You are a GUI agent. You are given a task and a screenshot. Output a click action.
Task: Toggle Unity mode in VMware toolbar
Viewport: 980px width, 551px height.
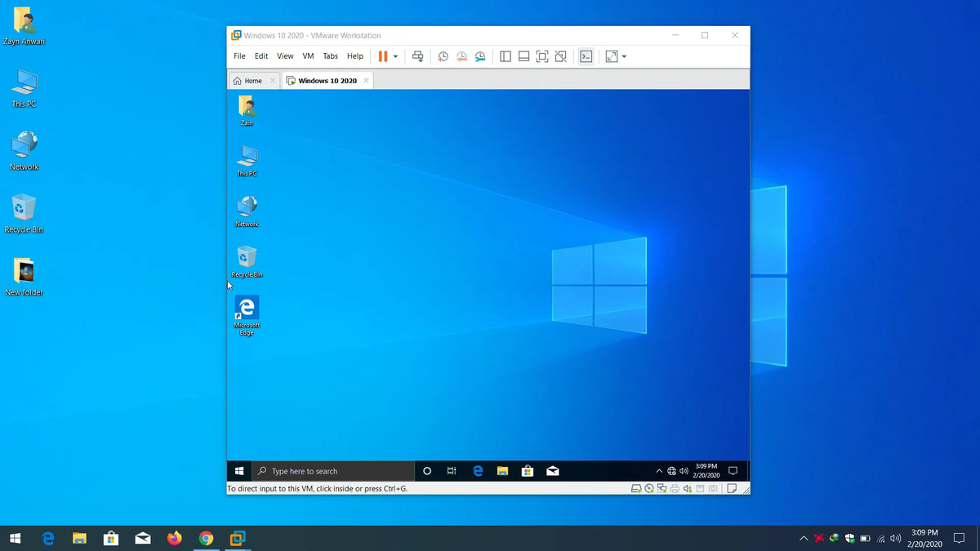(560, 56)
